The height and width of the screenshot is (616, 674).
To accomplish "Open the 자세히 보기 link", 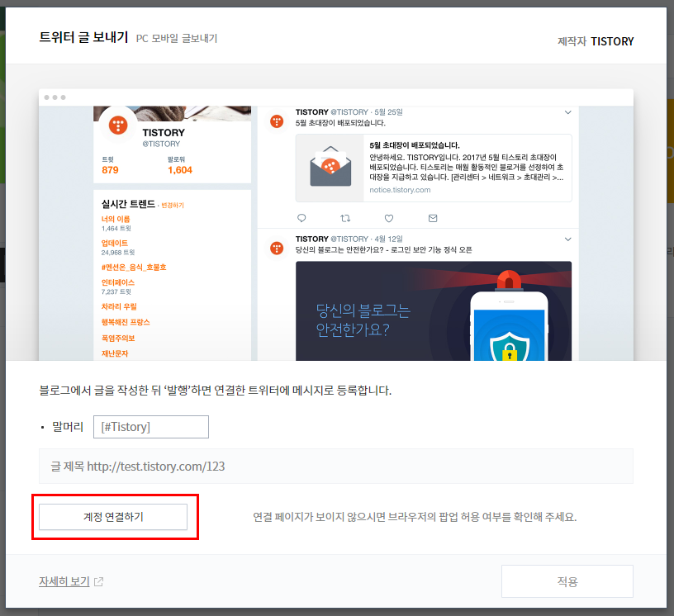I will point(64,581).
